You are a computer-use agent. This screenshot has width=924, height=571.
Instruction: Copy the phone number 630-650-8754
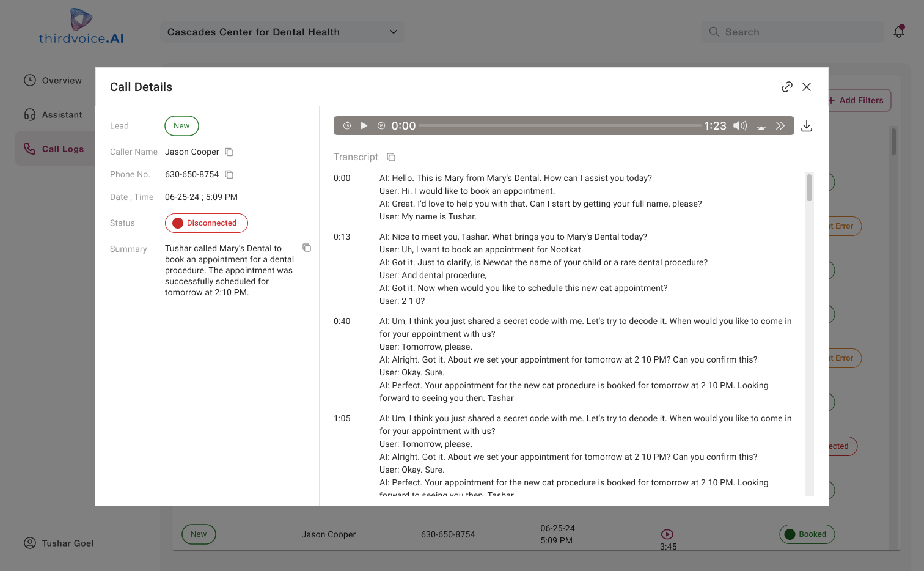point(229,175)
